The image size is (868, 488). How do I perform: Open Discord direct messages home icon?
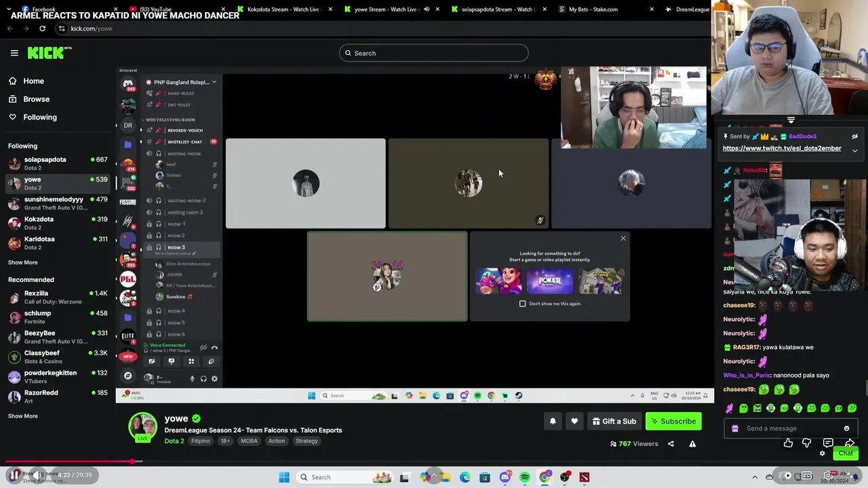click(x=128, y=84)
